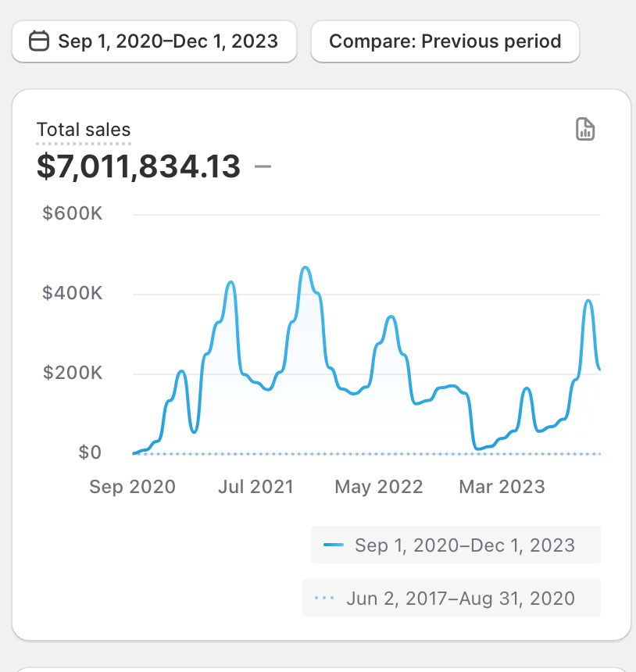This screenshot has width=636, height=672.
Task: Open Compare: Previous period selector
Action: (x=445, y=41)
